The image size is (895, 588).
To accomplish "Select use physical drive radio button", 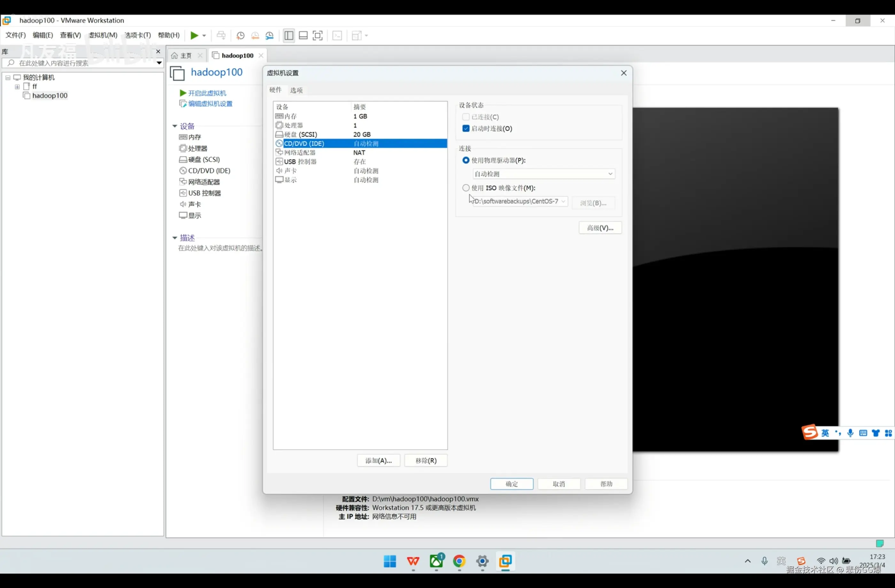I will pos(466,160).
